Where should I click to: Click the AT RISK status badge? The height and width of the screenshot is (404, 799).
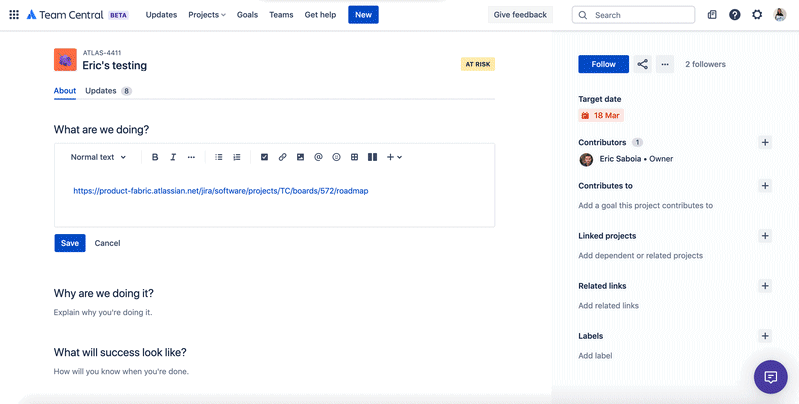tap(477, 64)
